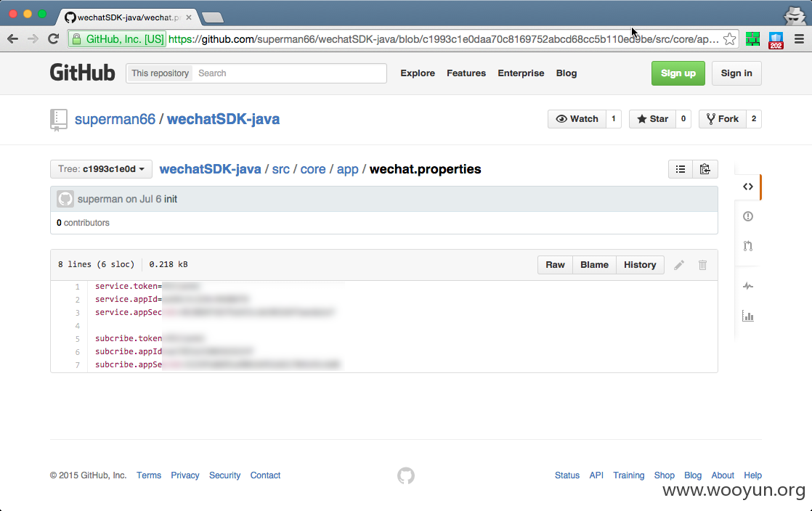The width and height of the screenshot is (812, 511).
Task: Open the Chrome hamburger menu
Action: coord(799,38)
